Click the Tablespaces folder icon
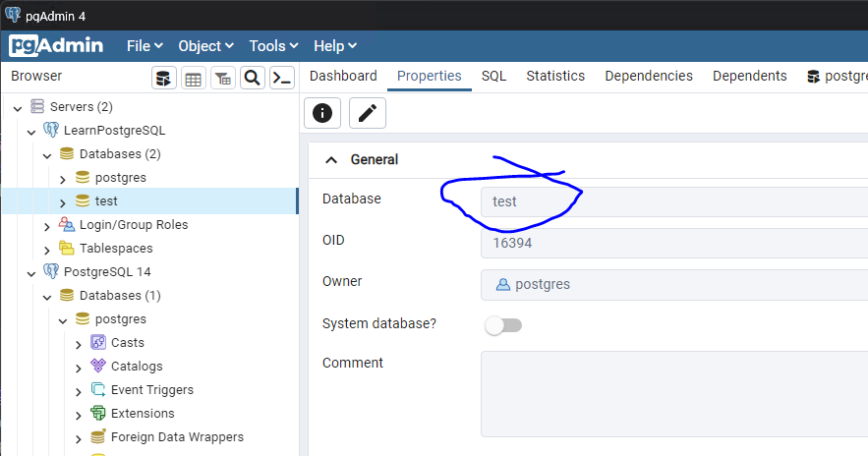Screen dimensions: 868x456 pyautogui.click(x=67, y=248)
